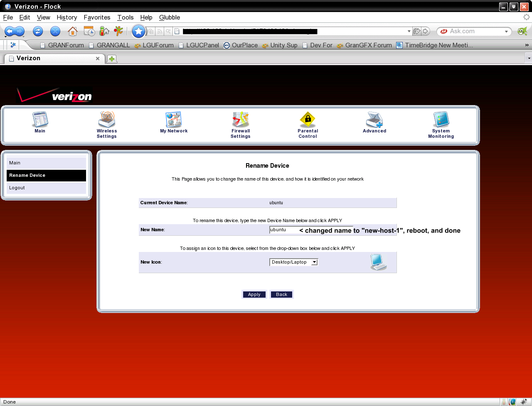The width and height of the screenshot is (532, 406).
Task: Expand the New Icon Desktop/Laptop dropdown
Action: tap(315, 262)
